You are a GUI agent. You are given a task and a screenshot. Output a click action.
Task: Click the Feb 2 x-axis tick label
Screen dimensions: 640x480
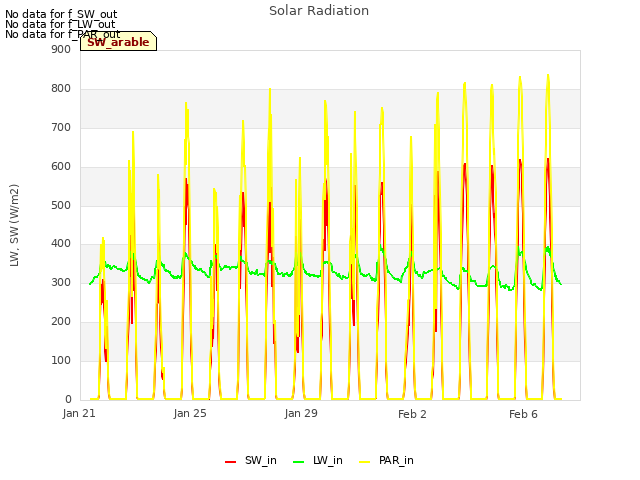point(412,414)
